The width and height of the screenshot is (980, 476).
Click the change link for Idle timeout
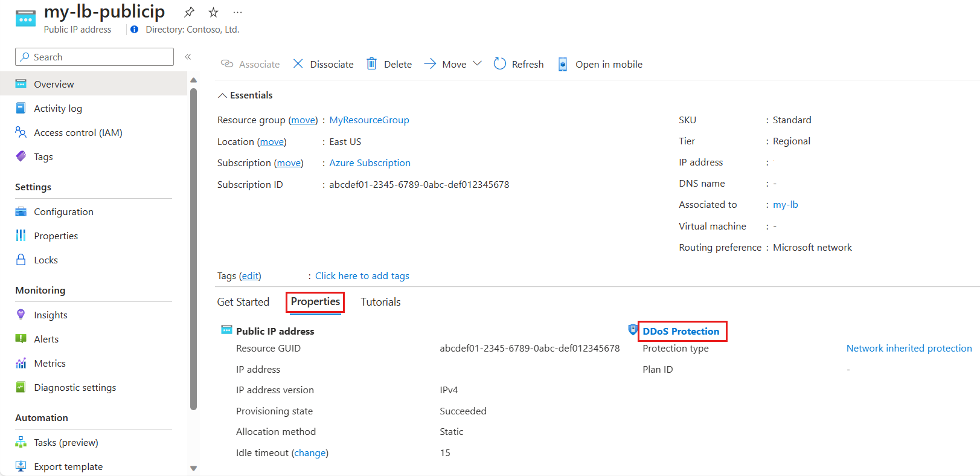tap(310, 453)
